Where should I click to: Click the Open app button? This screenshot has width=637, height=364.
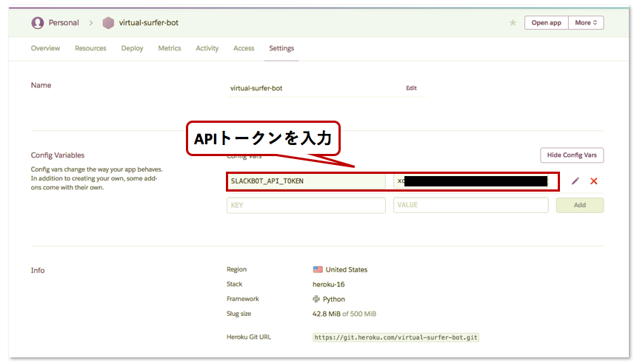coord(547,23)
